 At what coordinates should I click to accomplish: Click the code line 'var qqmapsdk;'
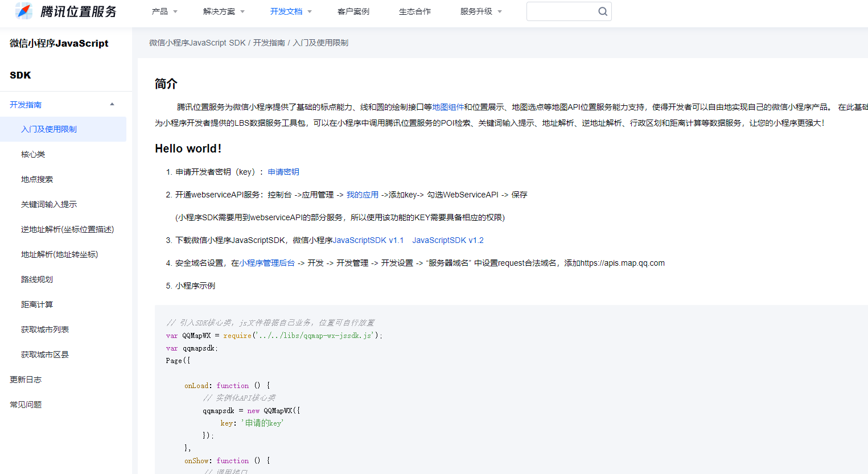(x=192, y=348)
